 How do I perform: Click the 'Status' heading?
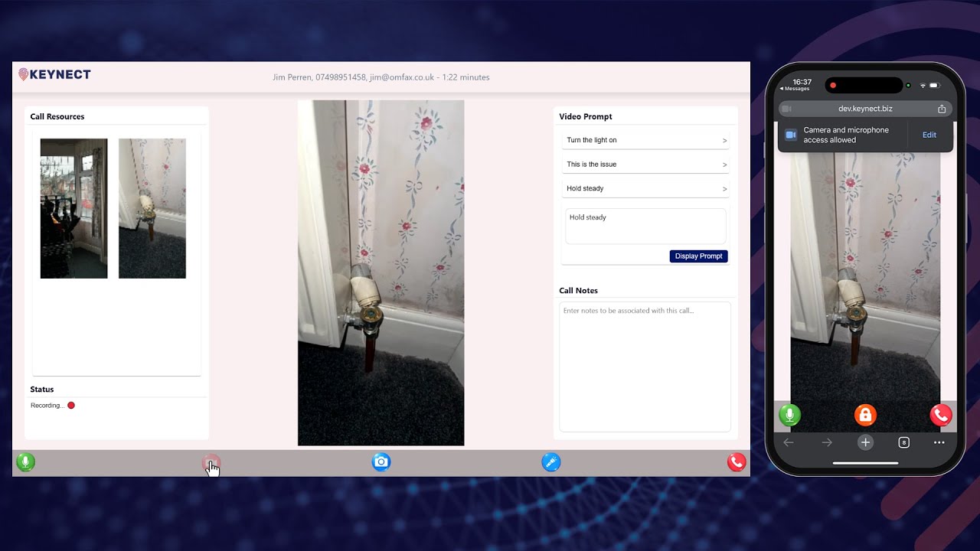tap(42, 390)
